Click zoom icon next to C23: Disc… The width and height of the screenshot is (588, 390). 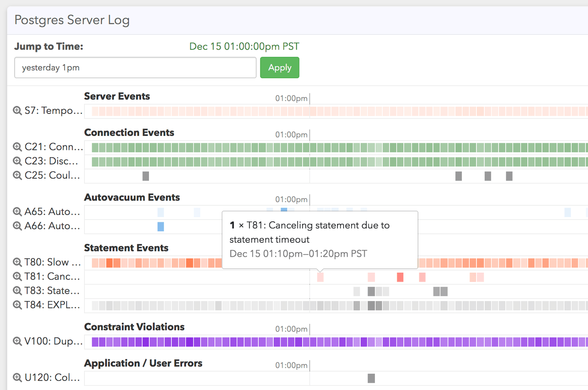17,161
